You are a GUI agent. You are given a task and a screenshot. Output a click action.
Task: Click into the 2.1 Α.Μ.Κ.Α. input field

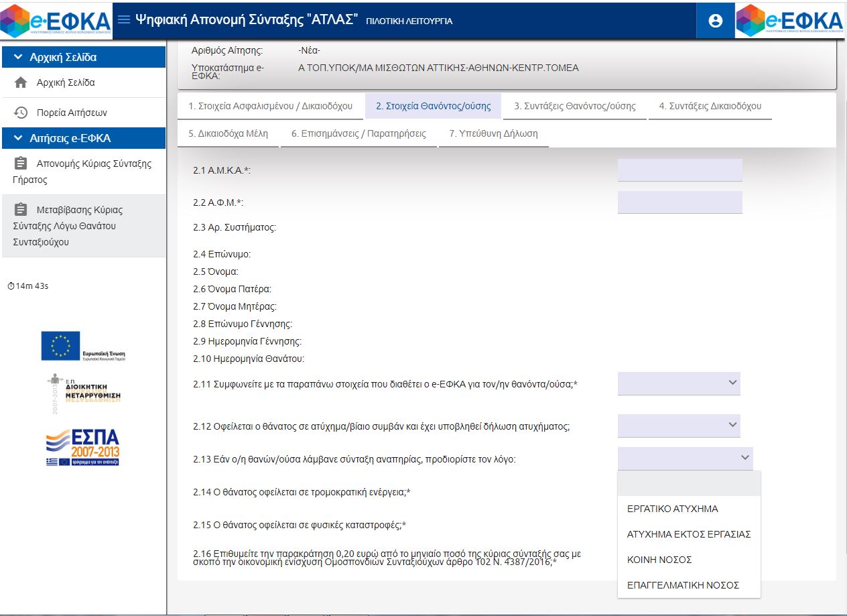pos(679,170)
